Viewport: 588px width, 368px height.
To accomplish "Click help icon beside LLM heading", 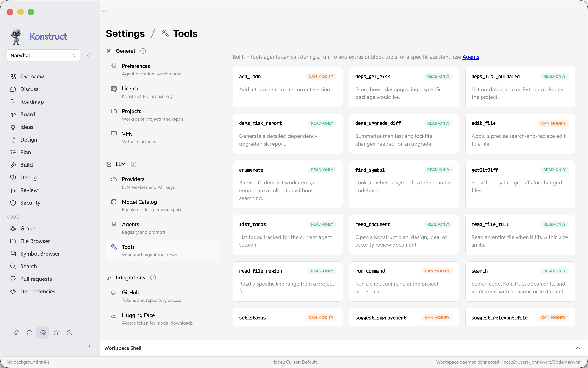I will coord(133,164).
